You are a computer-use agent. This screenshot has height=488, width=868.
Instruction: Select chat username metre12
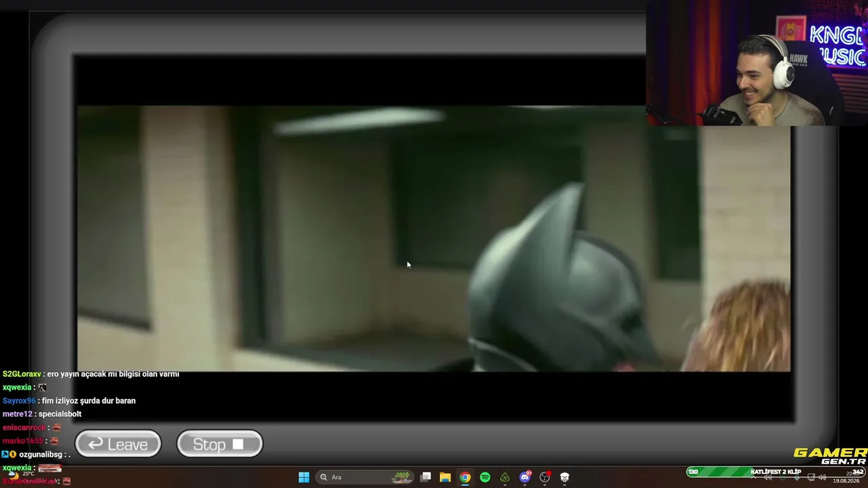(x=18, y=414)
